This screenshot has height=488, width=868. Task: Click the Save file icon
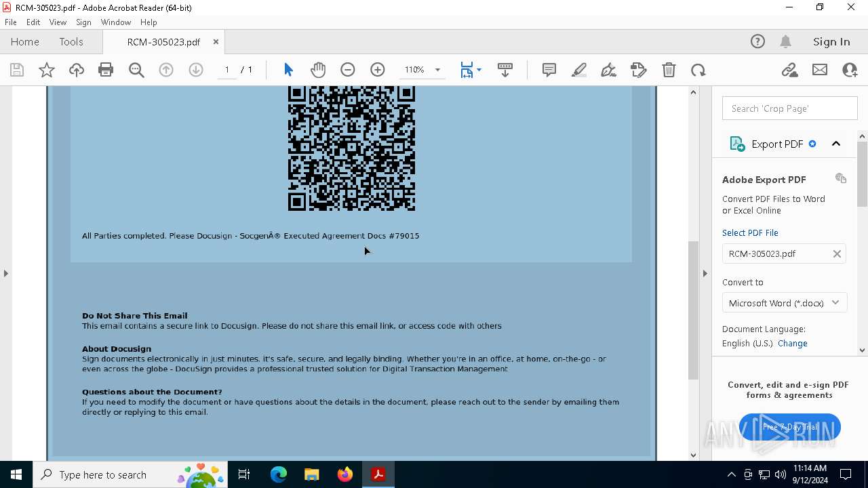pos(17,70)
